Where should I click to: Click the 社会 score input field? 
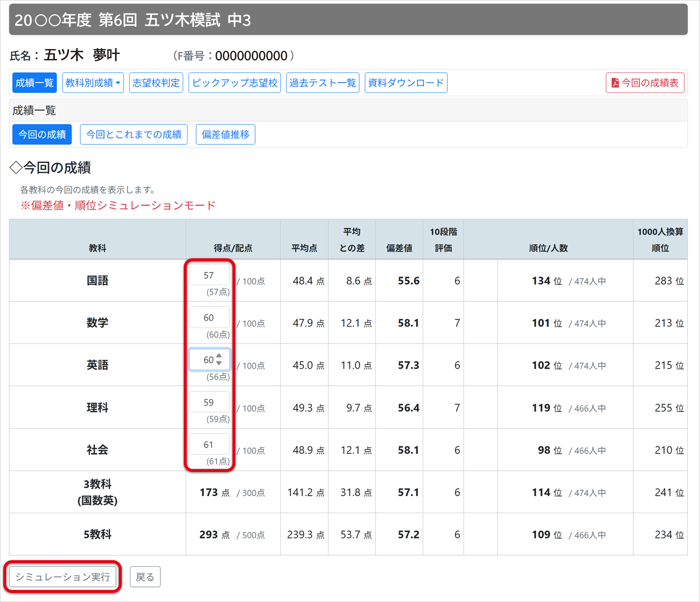(x=209, y=445)
